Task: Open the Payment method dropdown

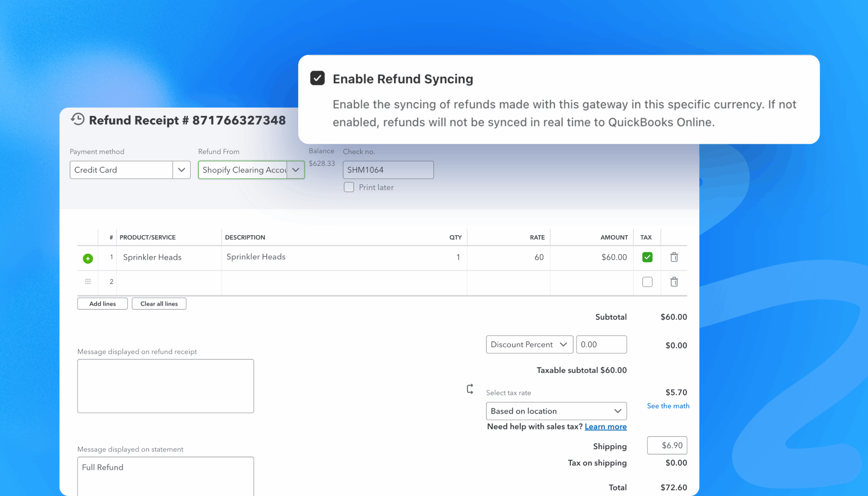Action: pos(181,170)
